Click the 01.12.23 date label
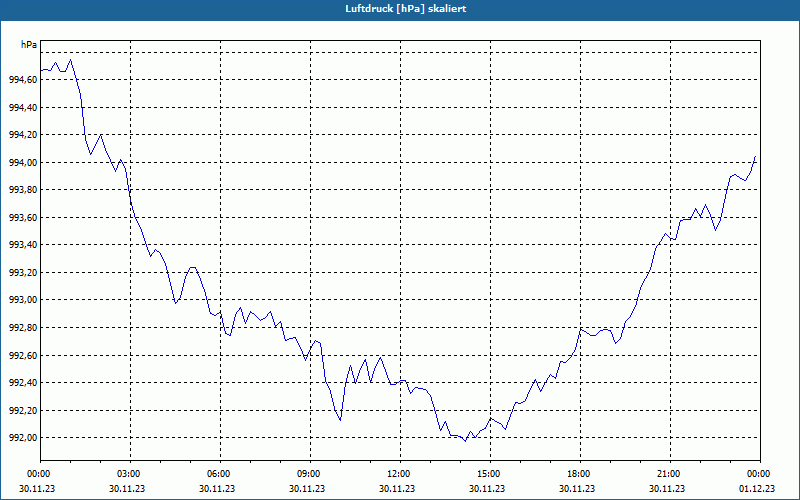 pyautogui.click(x=757, y=488)
